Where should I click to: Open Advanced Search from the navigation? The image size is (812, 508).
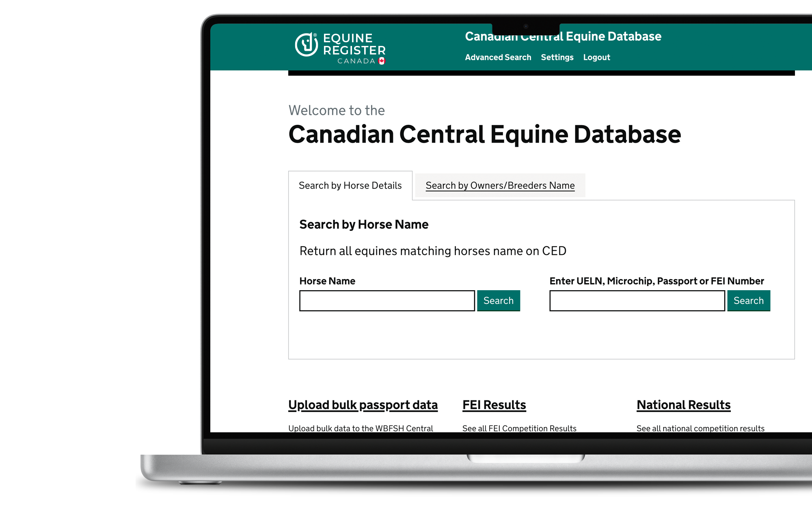coord(497,57)
